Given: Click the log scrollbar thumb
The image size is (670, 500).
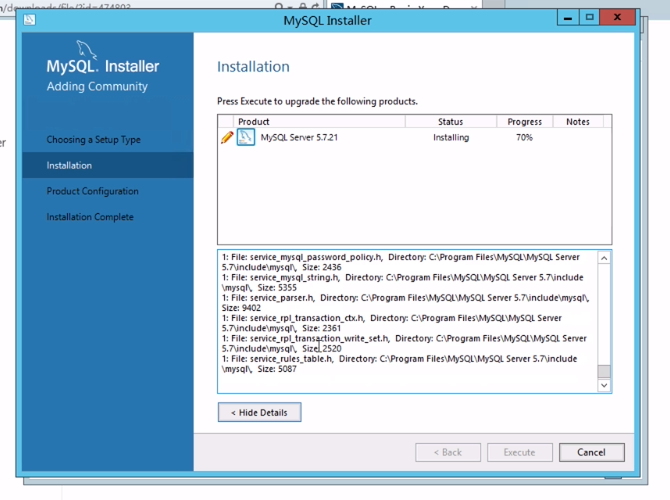Looking at the screenshot, I should 604,371.
